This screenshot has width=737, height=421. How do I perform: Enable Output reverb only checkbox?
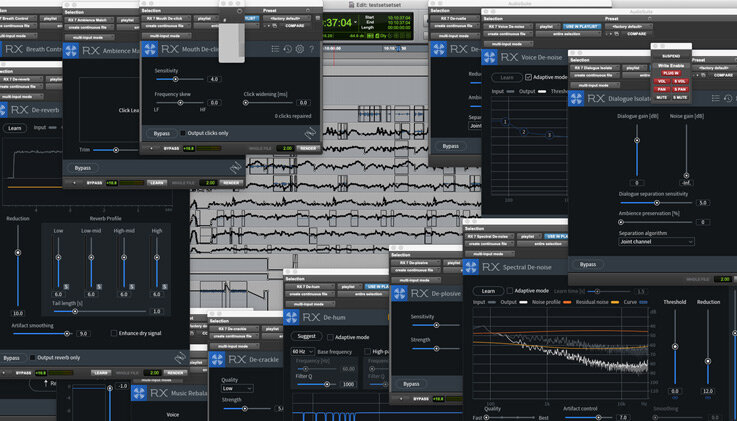point(32,358)
